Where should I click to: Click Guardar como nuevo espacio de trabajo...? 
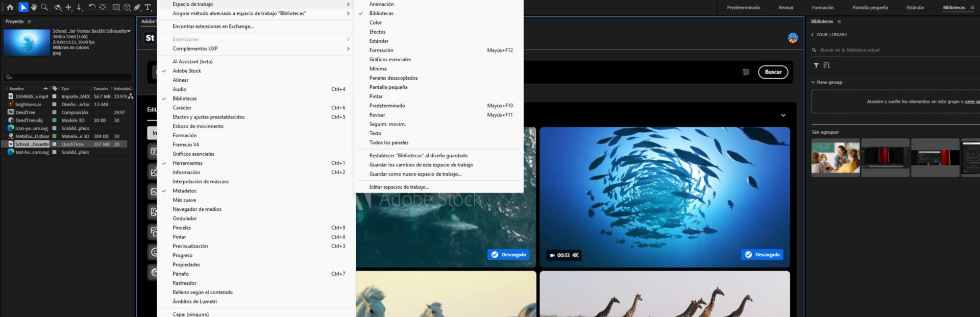tap(439, 174)
